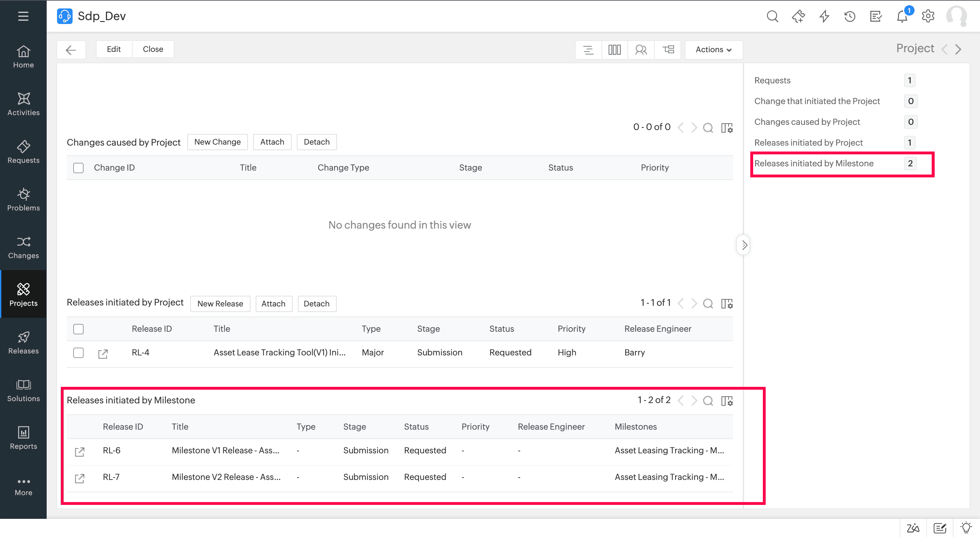Click the Edit project button

pyautogui.click(x=113, y=49)
